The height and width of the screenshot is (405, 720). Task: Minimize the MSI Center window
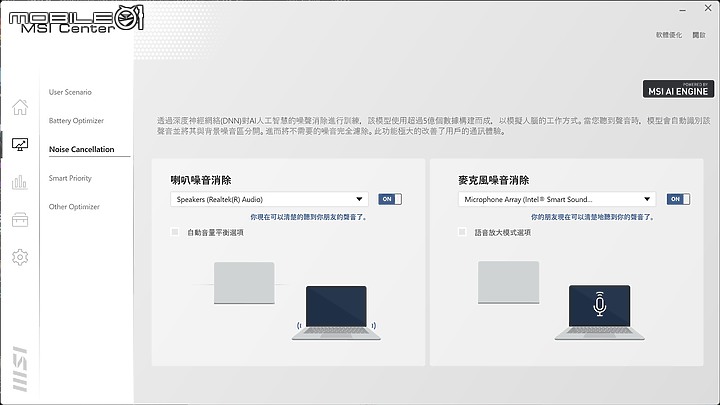click(683, 9)
